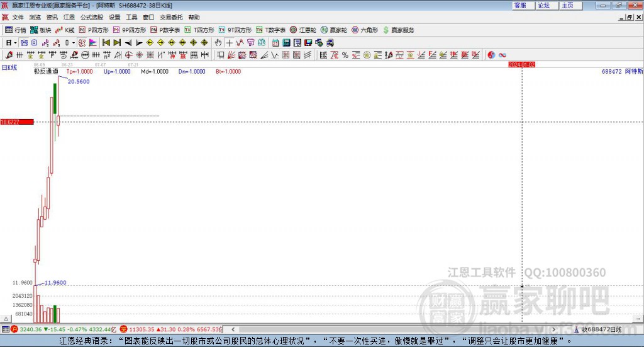The height and width of the screenshot is (347, 644).
Task: Click the red 18.6727 price label
Action: [17, 122]
